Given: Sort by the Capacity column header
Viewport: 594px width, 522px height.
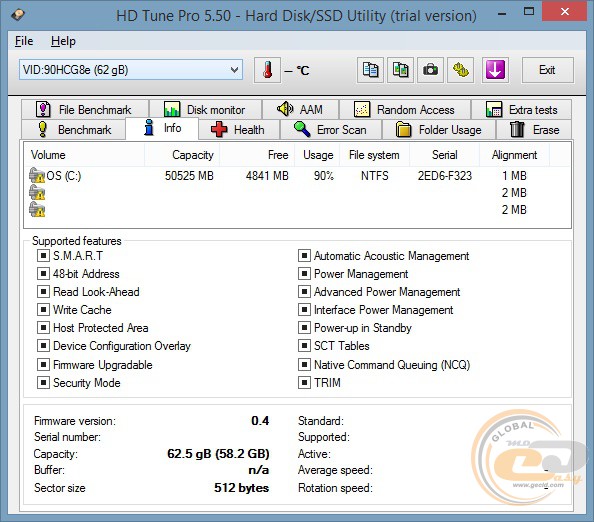Looking at the screenshot, I should [x=182, y=155].
